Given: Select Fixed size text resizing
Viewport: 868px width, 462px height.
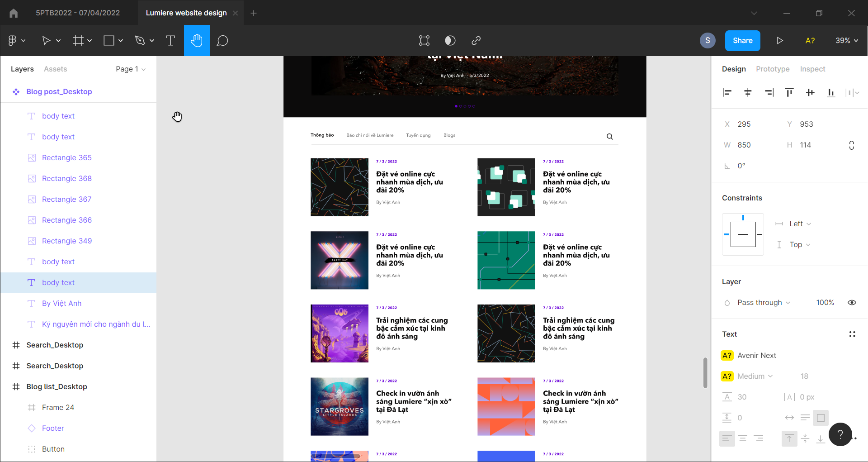Looking at the screenshot, I should click(821, 418).
